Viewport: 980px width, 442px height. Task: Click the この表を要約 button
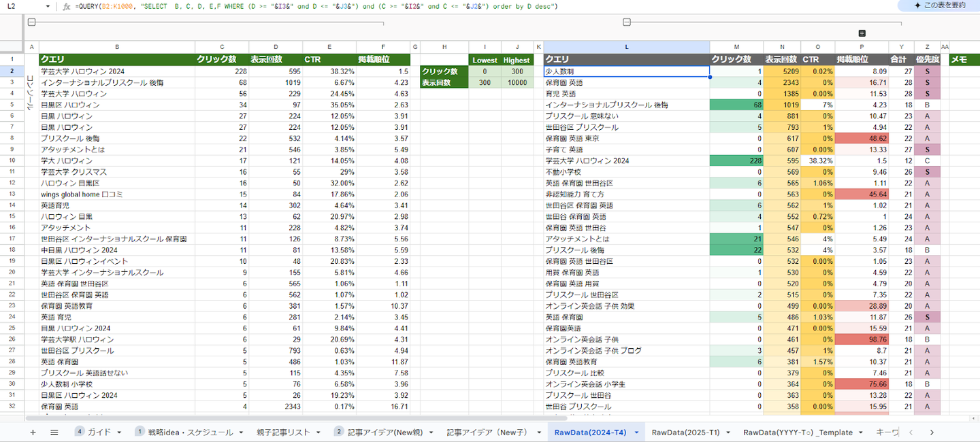tap(940, 5)
